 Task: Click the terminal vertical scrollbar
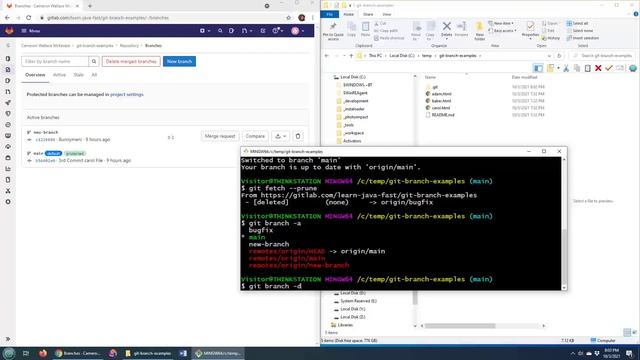click(564, 257)
